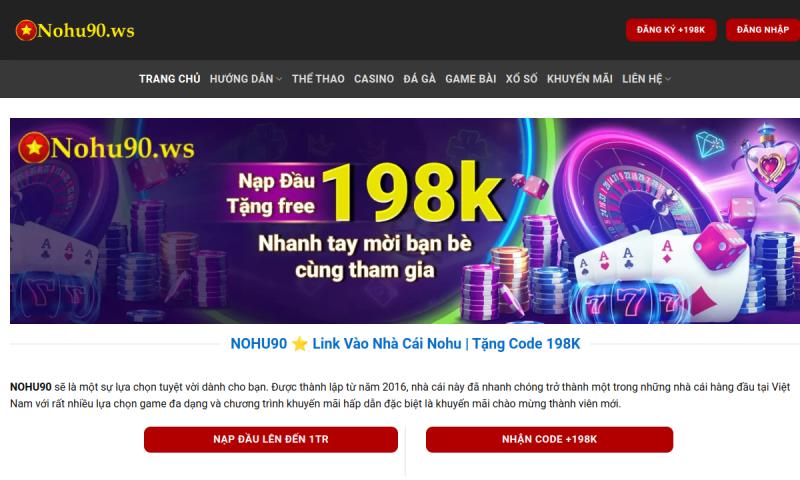Click the star logo inside the banner
This screenshot has width=800, height=480.
[34, 148]
